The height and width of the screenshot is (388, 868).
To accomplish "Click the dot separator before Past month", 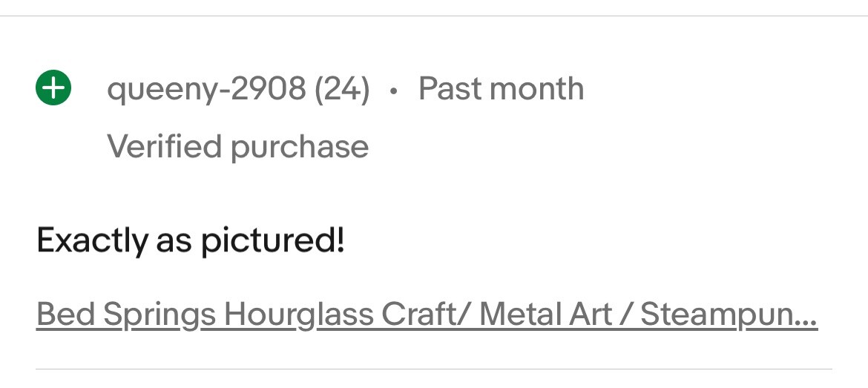I will point(393,91).
